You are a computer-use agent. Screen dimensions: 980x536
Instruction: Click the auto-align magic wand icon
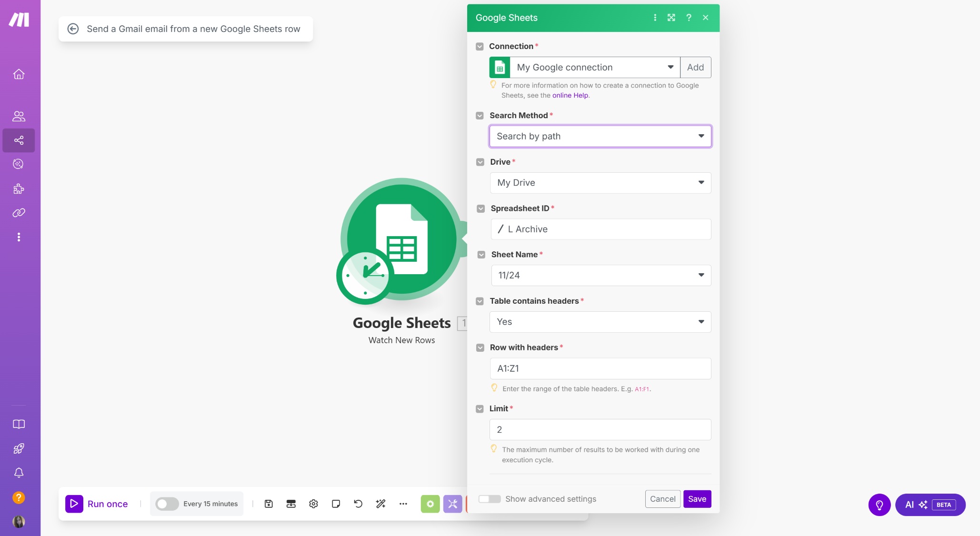coord(380,504)
